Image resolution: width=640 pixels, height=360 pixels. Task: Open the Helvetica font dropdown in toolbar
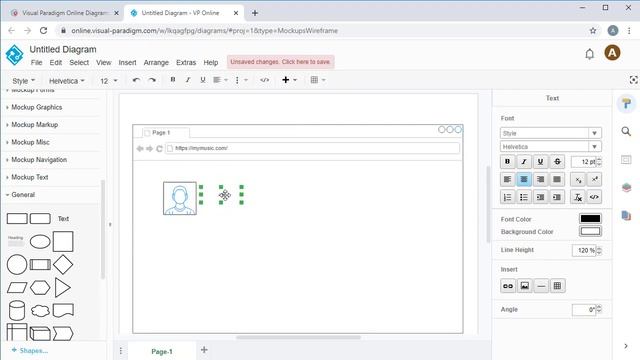tap(67, 81)
